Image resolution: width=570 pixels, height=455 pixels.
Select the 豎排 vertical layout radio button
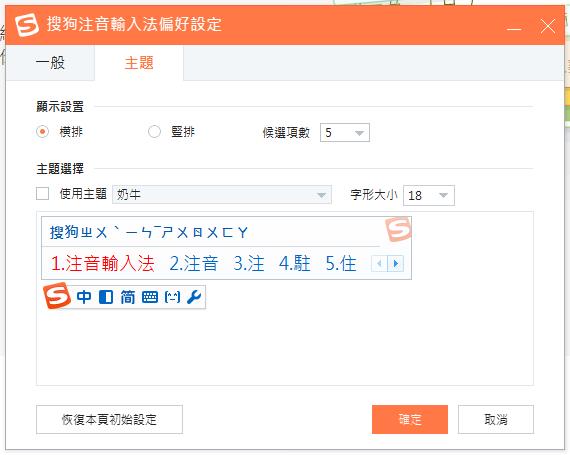coord(154,131)
